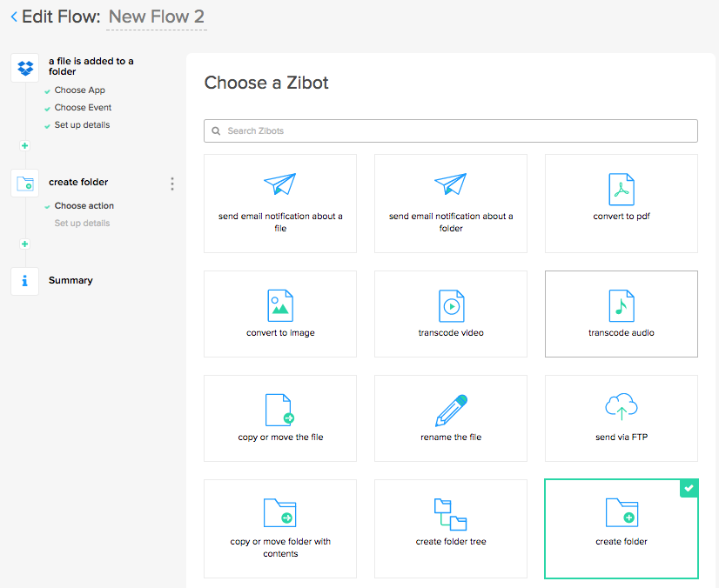The width and height of the screenshot is (719, 588).
Task: Click the convert to image icon
Action: coord(280,305)
